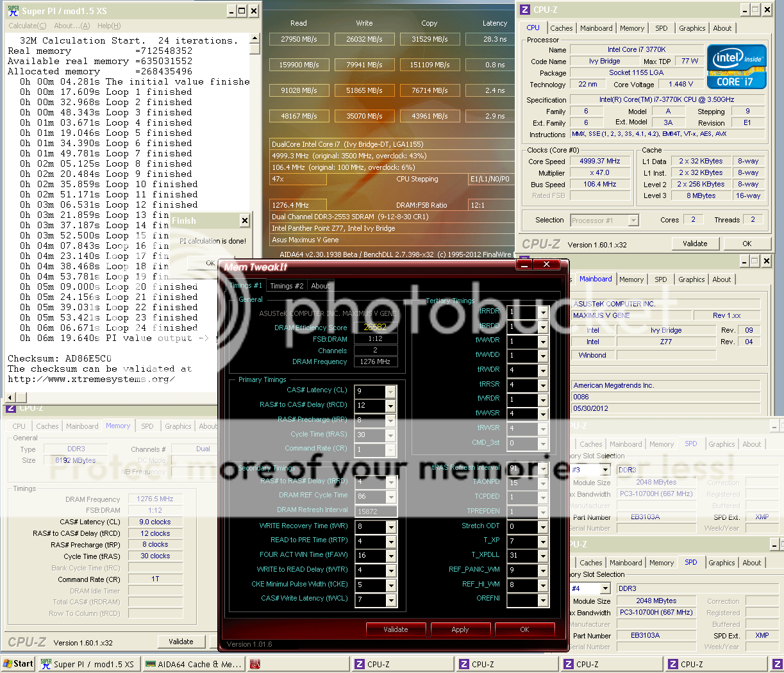Close the PI calculation Finish dialog
Image resolution: width=784 pixels, height=673 pixels.
click(244, 220)
